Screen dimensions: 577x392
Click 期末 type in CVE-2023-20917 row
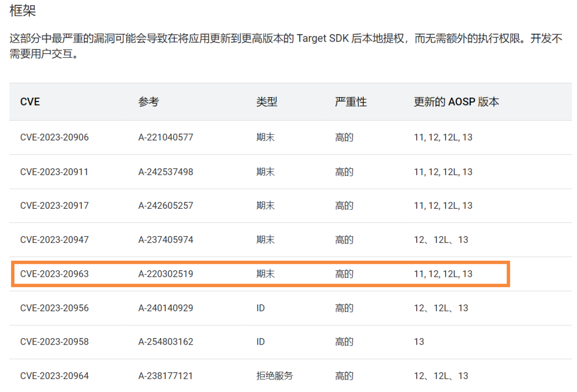[266, 206]
